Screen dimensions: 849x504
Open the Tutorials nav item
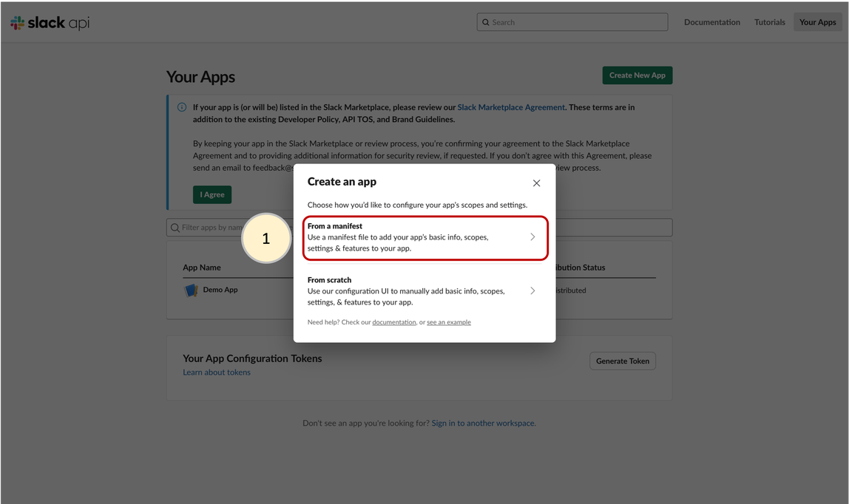pos(769,22)
